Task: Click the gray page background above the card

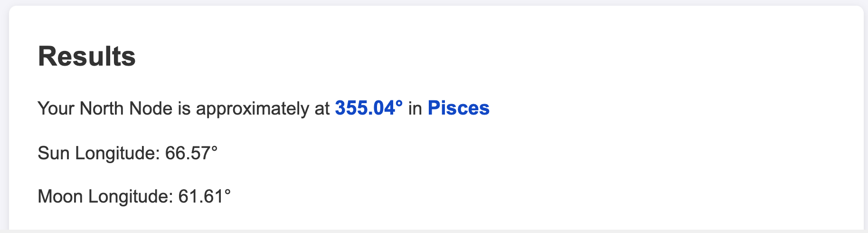Action: [x=434, y=2]
